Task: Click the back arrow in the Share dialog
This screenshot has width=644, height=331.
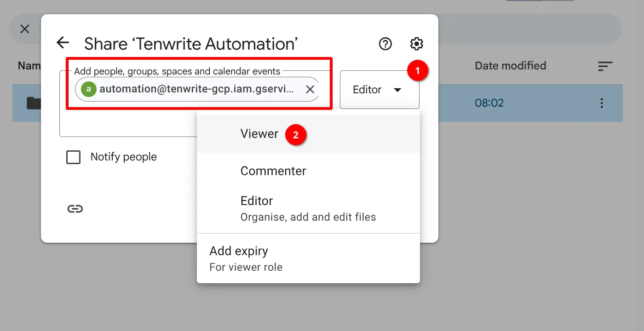Action: 63,43
